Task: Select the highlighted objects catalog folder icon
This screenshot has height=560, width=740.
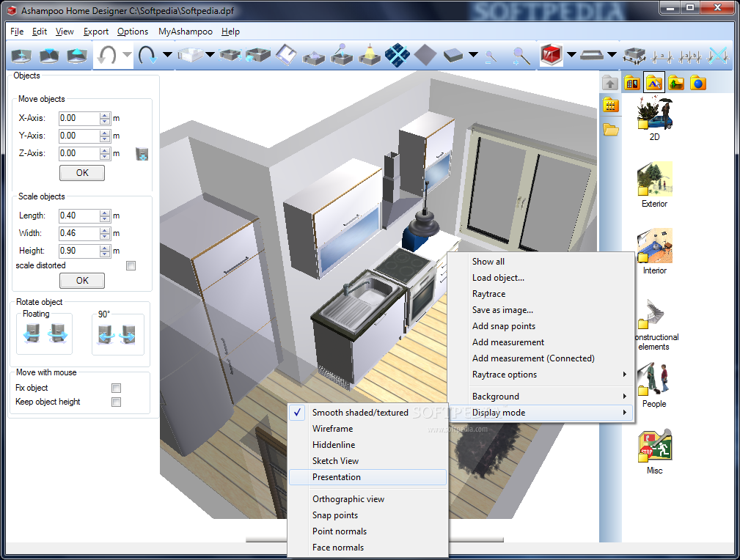Action: point(653,84)
